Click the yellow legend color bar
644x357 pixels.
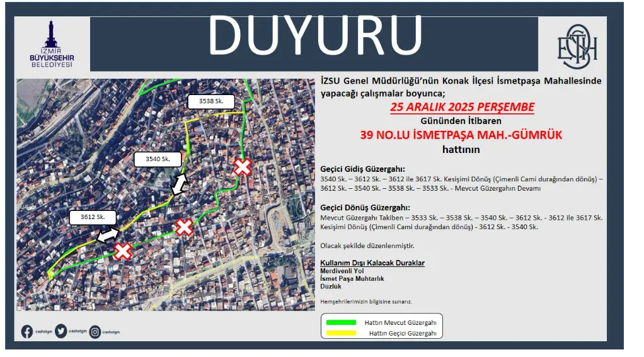point(341,333)
